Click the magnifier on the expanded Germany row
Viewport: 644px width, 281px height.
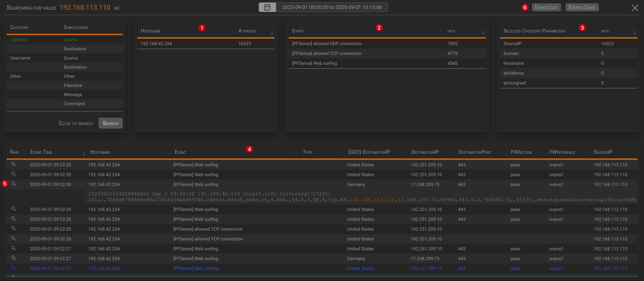pos(14,184)
